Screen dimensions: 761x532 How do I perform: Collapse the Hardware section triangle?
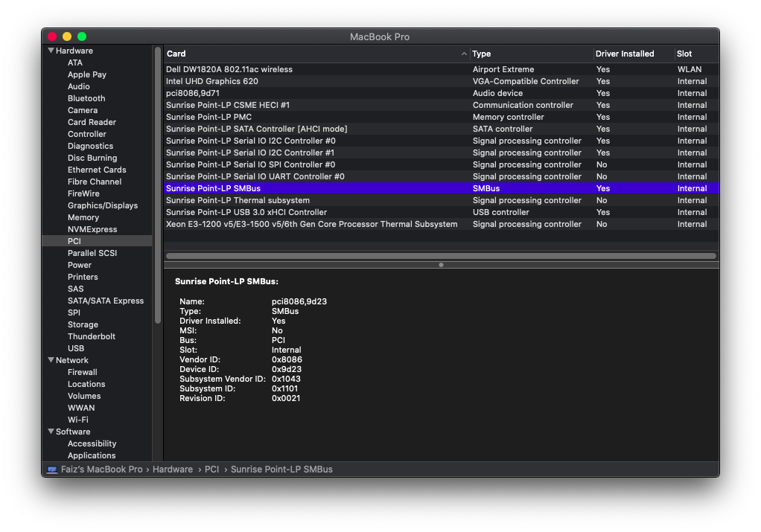(x=51, y=51)
